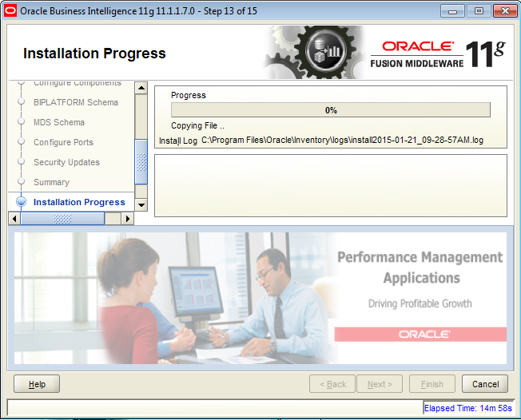Click the step list scroll up arrow

click(x=141, y=88)
